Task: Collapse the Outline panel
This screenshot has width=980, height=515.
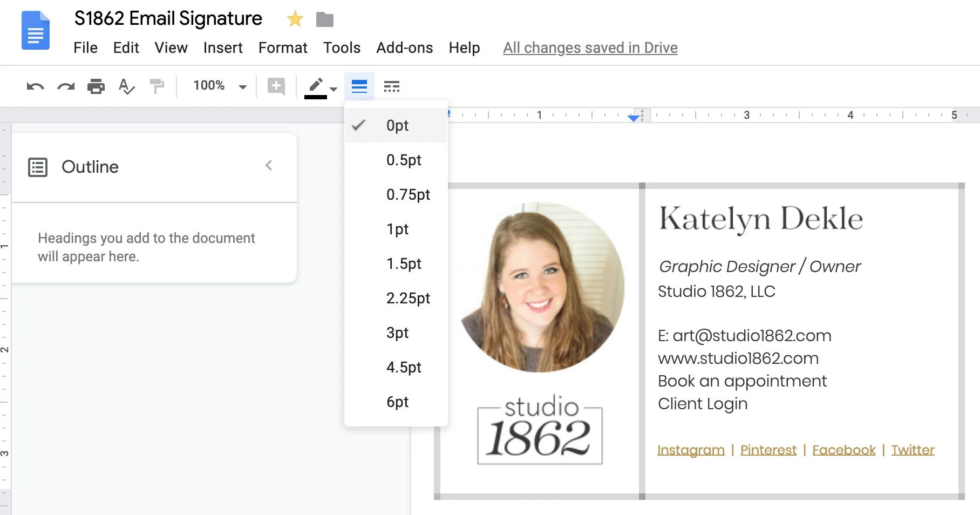Action: coord(269,166)
